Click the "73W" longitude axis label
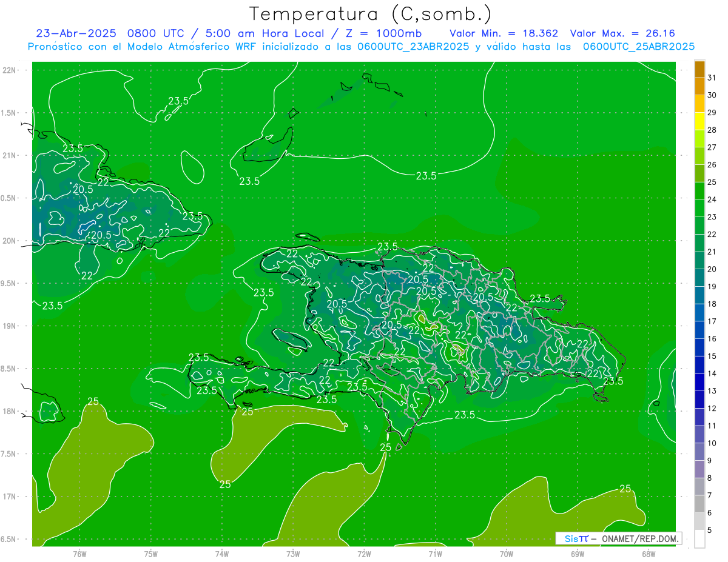Image resolution: width=728 pixels, height=562 pixels. tap(293, 554)
